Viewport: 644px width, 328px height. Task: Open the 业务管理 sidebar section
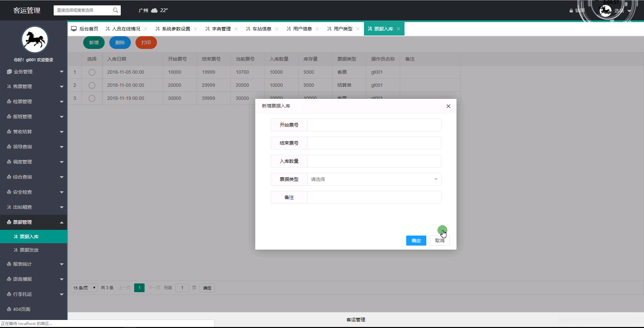coord(22,71)
